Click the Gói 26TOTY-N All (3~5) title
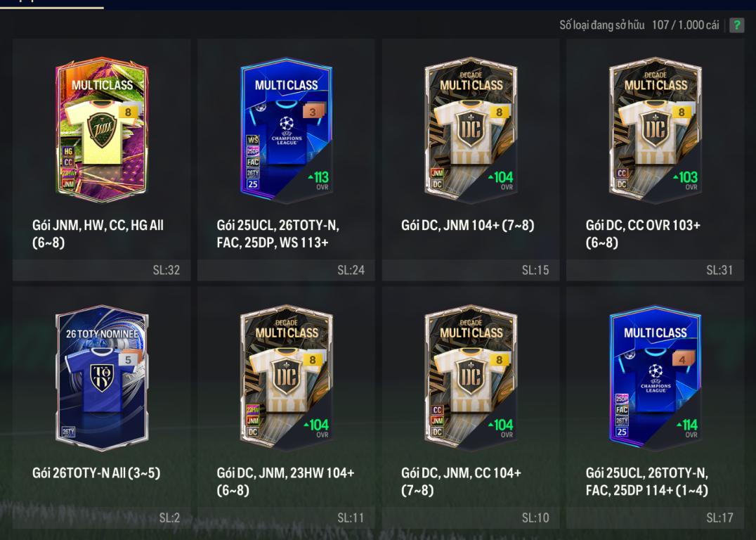The image size is (756, 540). pos(96,473)
